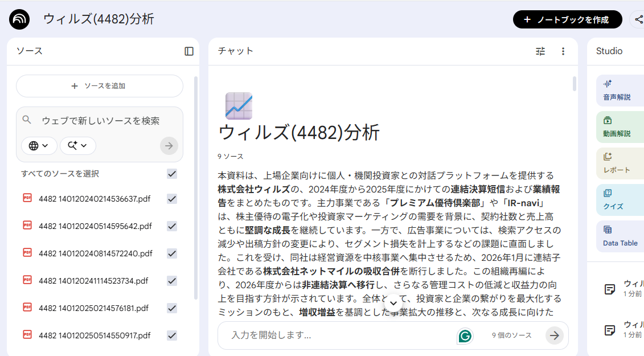Open the レポート report generator
The height and width of the screenshot is (356, 644).
[x=619, y=163]
